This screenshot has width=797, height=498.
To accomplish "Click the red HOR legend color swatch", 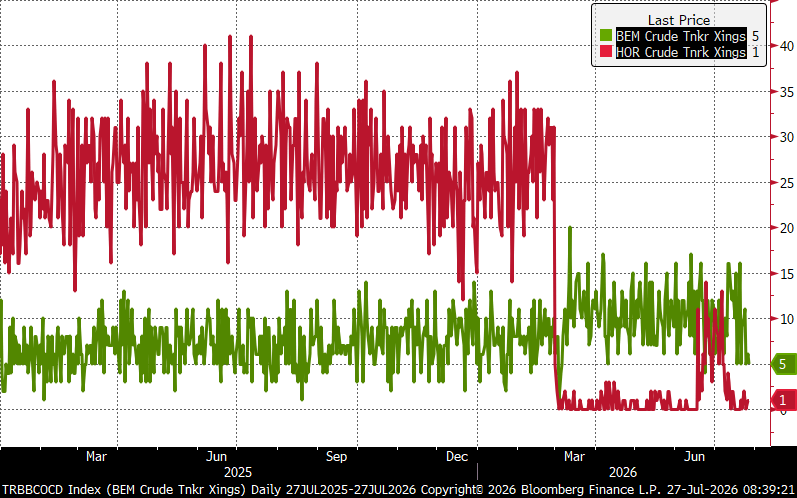I will [x=605, y=52].
